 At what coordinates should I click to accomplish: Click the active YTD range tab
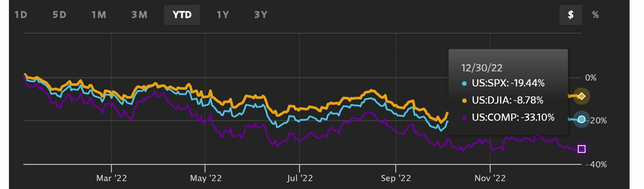182,15
